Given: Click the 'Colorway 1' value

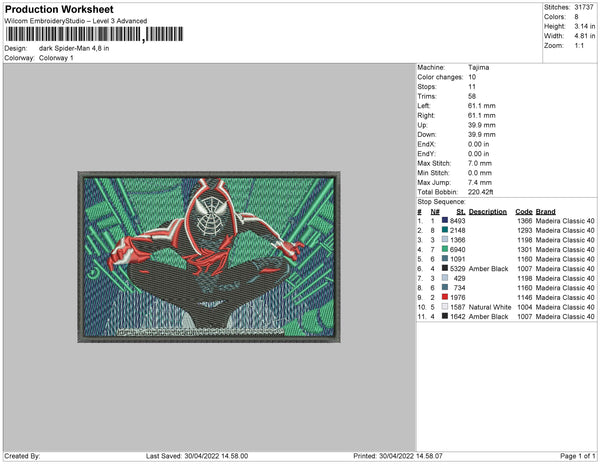Looking at the screenshot, I should pyautogui.click(x=56, y=58).
